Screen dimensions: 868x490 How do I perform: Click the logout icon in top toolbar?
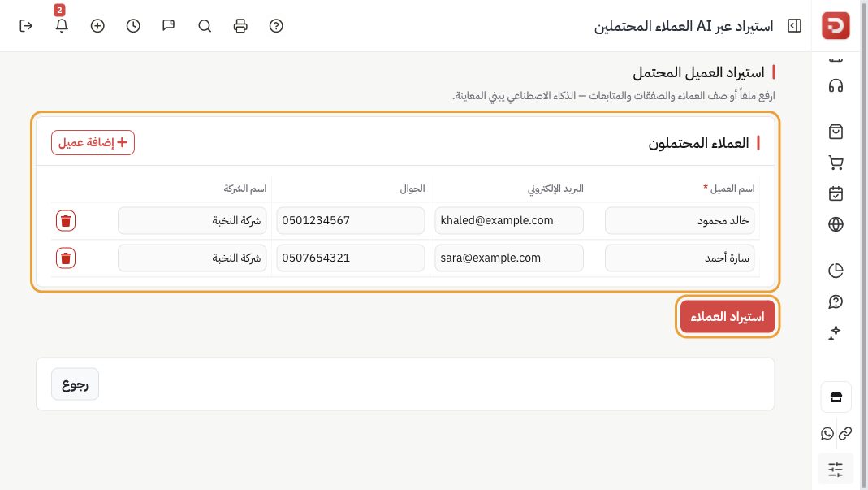(x=26, y=25)
